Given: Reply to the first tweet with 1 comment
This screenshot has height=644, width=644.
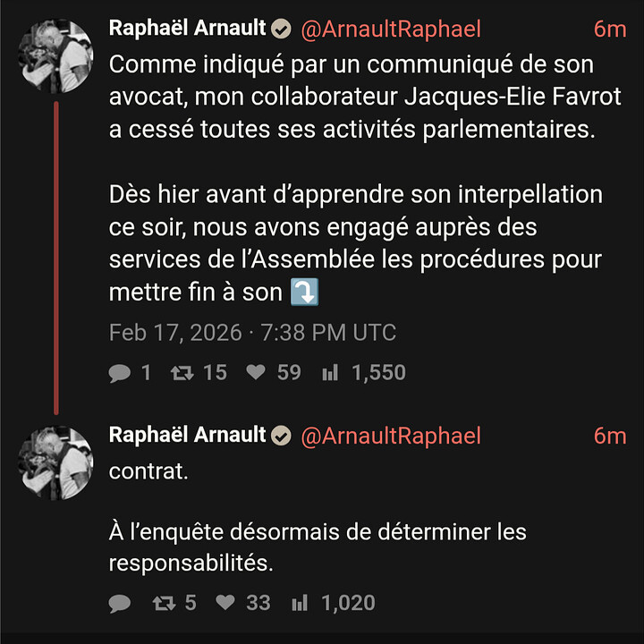Looking at the screenshot, I should (120, 373).
